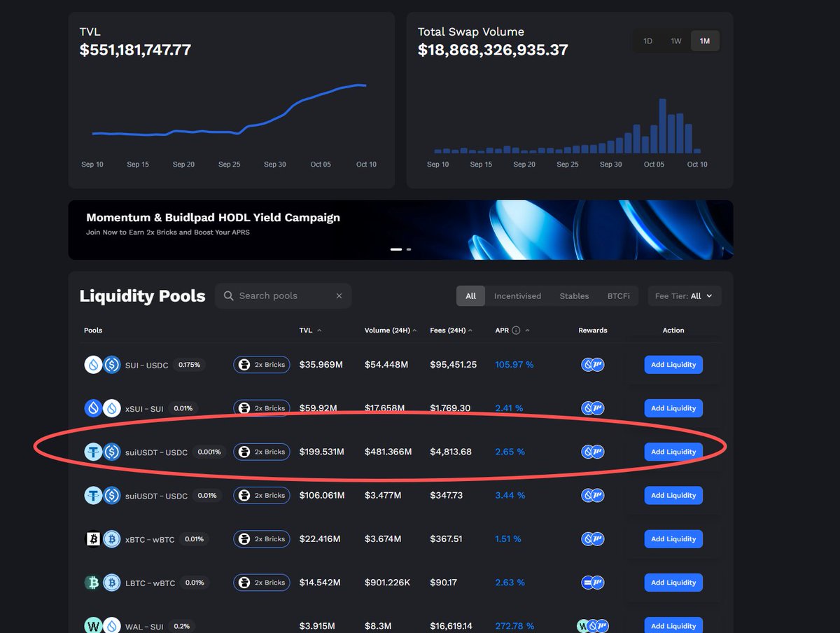Click the 2x Bricks badge on the xSUI – SUI row
Image resolution: width=840 pixels, height=633 pixels.
point(262,408)
